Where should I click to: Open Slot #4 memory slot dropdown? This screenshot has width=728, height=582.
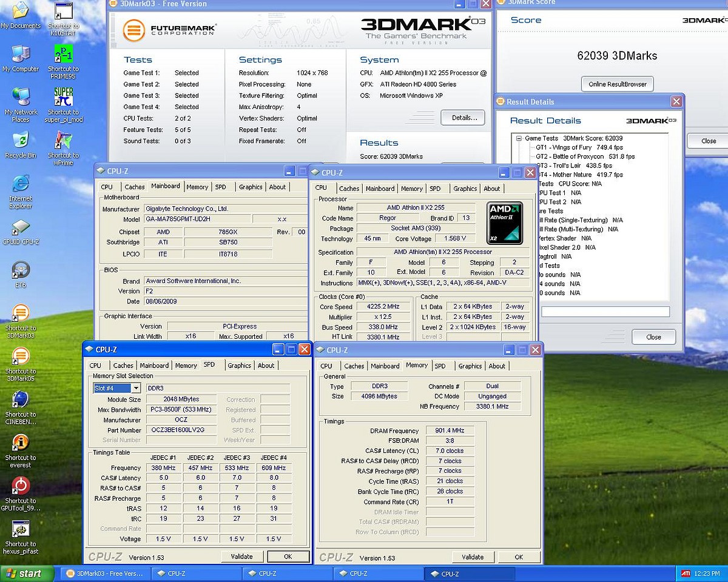[136, 388]
